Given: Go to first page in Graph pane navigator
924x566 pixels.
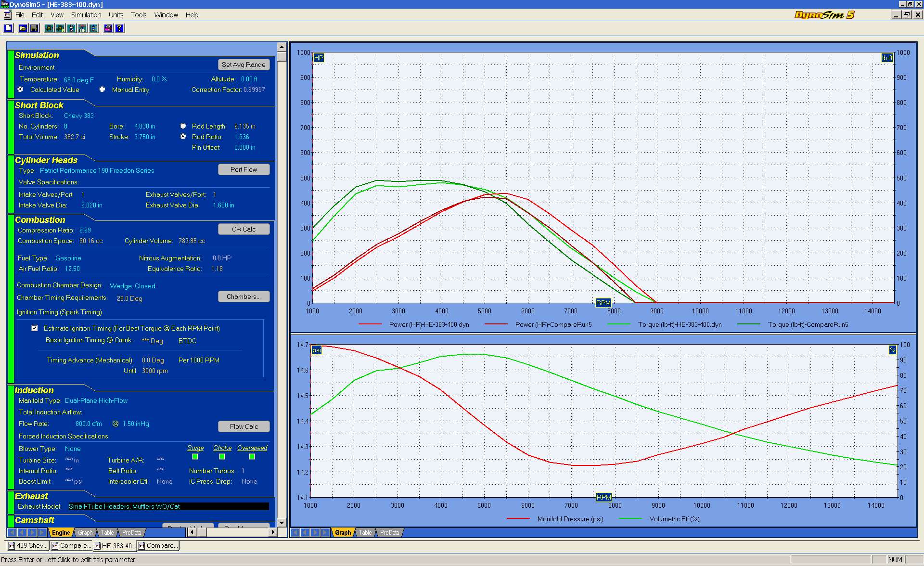Looking at the screenshot, I should (295, 532).
